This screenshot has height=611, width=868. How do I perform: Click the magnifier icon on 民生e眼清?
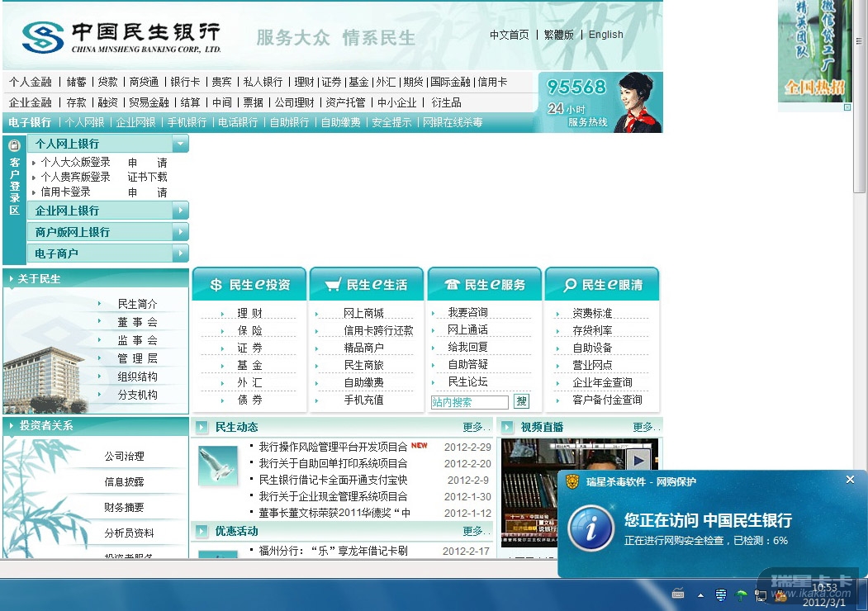click(x=570, y=285)
